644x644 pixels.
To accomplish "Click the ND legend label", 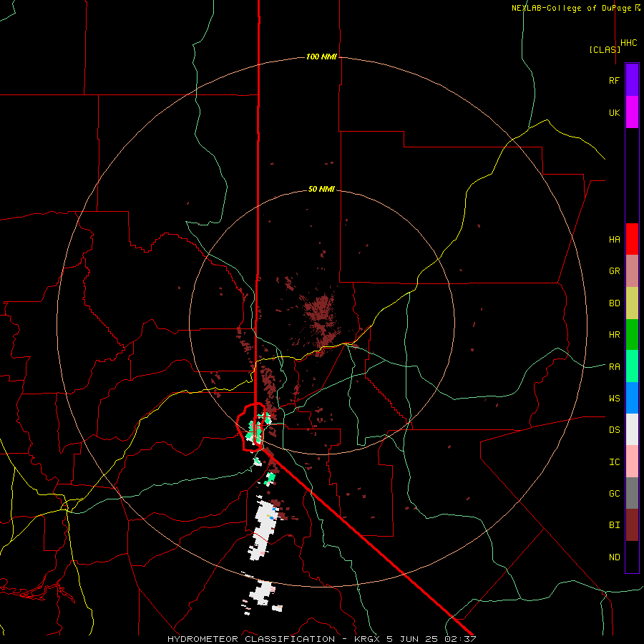I will pos(614,557).
